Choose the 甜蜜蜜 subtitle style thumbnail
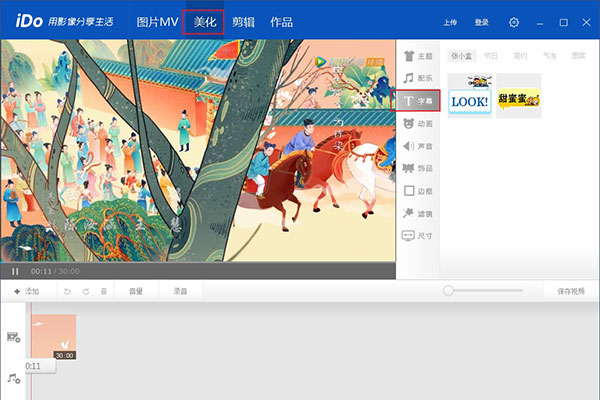The width and height of the screenshot is (600, 400). 519,96
